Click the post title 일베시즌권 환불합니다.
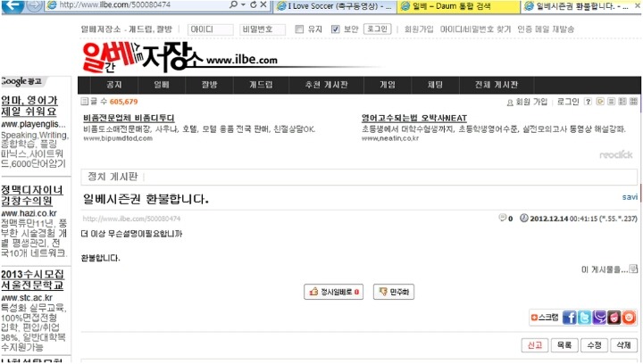 (x=146, y=200)
